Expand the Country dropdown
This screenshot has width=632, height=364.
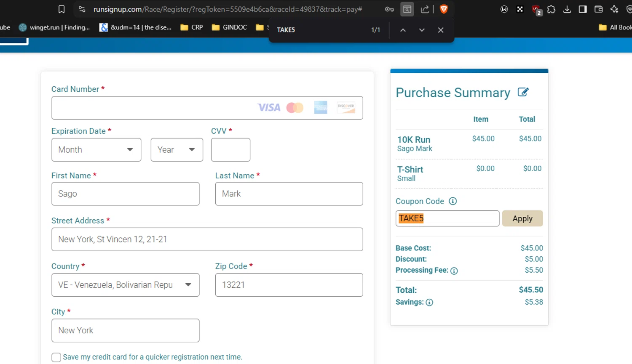125,285
